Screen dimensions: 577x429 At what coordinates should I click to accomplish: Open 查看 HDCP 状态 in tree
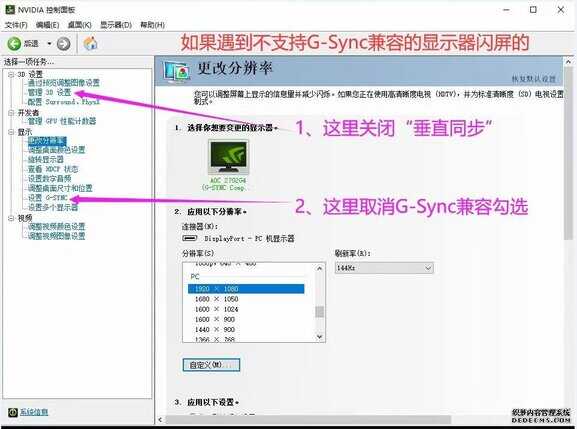pyautogui.click(x=53, y=169)
